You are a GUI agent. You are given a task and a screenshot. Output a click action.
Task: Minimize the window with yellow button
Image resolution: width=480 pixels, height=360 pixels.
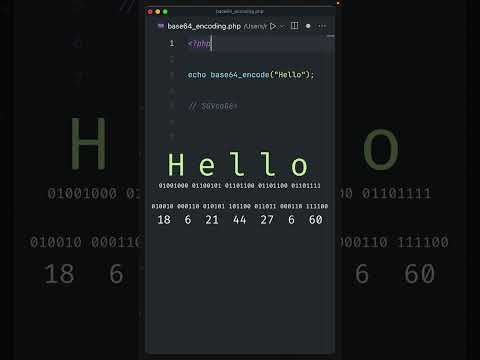pos(158,12)
